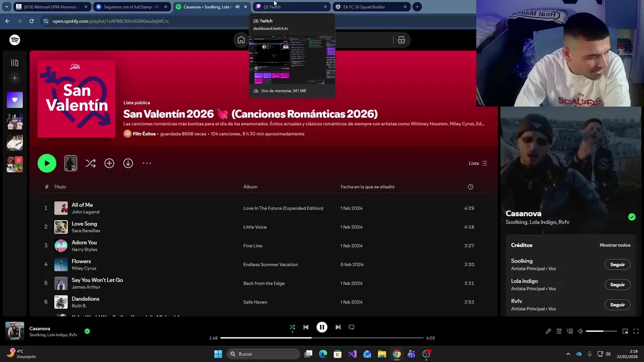Select track Love Song
The image size is (644, 362).
(84, 224)
